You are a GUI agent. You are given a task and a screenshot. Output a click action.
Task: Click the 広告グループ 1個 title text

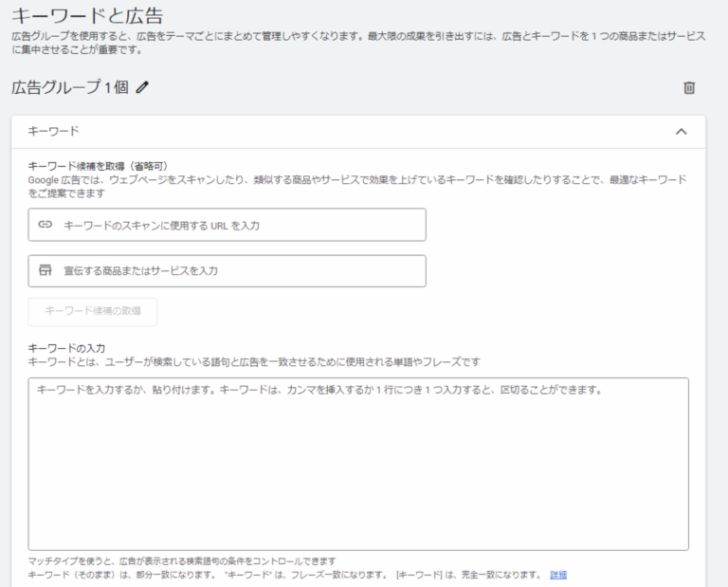tap(70, 87)
